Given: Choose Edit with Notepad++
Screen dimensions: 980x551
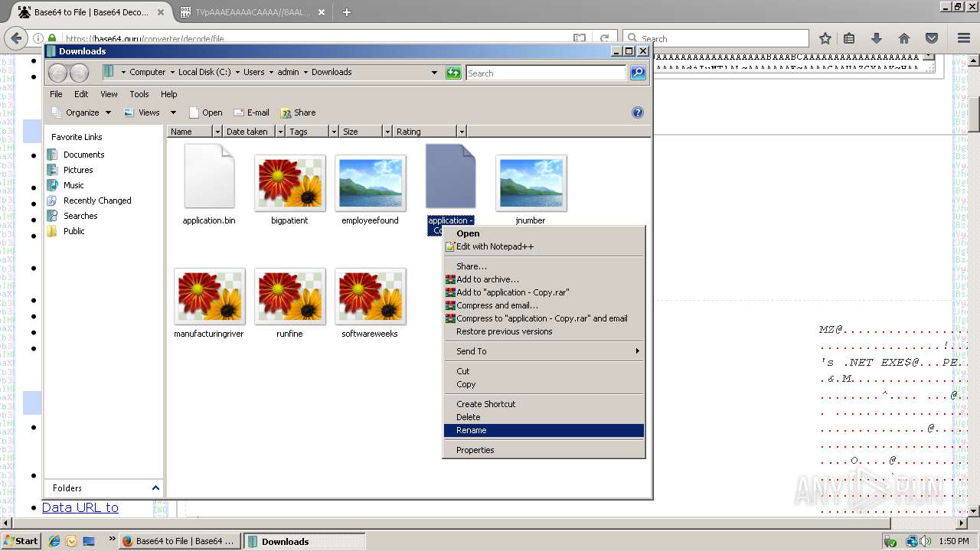Looking at the screenshot, I should pyautogui.click(x=544, y=246).
